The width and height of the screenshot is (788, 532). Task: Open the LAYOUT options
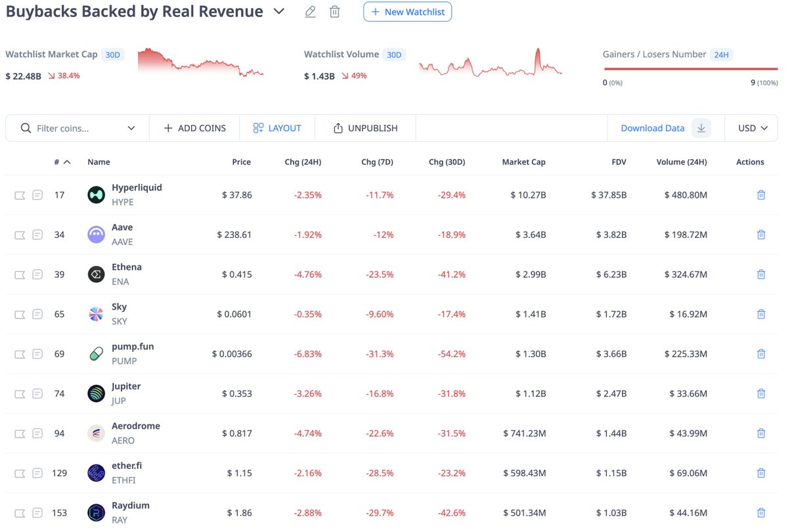(277, 128)
